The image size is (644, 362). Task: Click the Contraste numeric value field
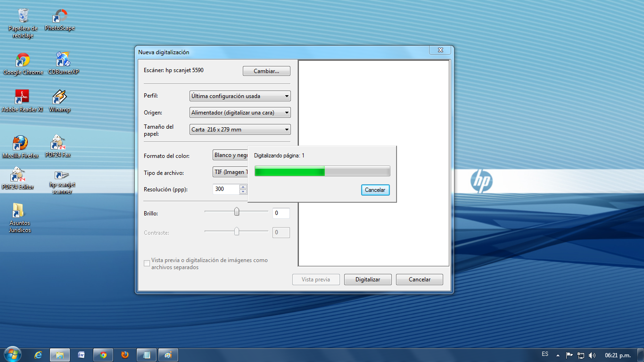281,232
